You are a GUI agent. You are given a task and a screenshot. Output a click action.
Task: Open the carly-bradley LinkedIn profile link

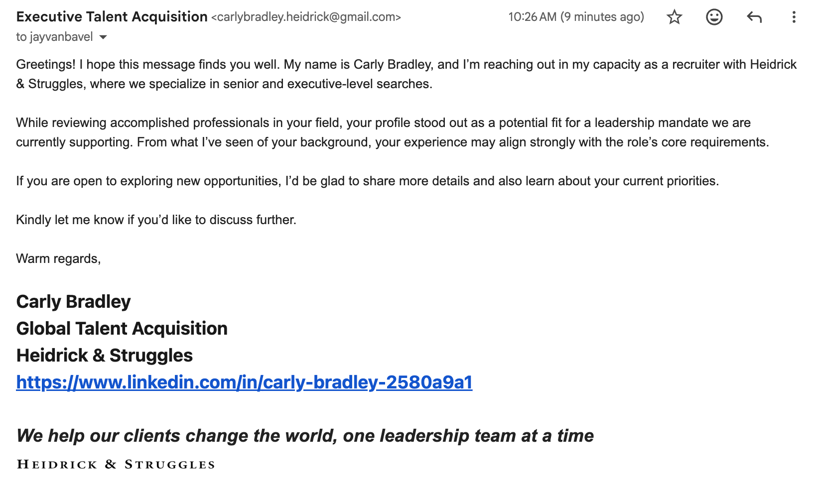[x=244, y=382]
